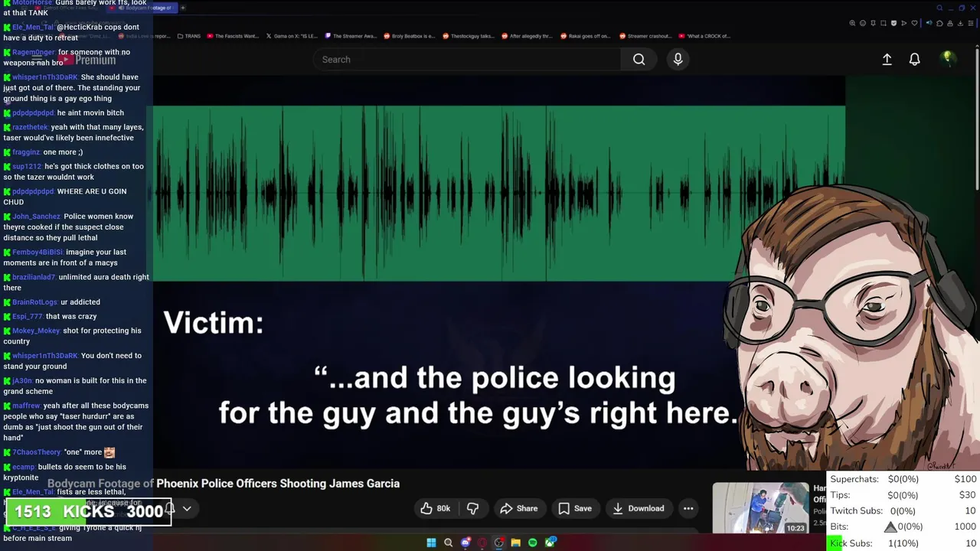Screen dimensions: 980x551
Task: Open Discord from the taskbar
Action: (x=465, y=543)
